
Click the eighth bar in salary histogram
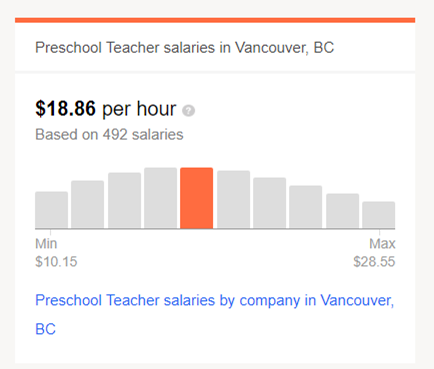[306, 207]
